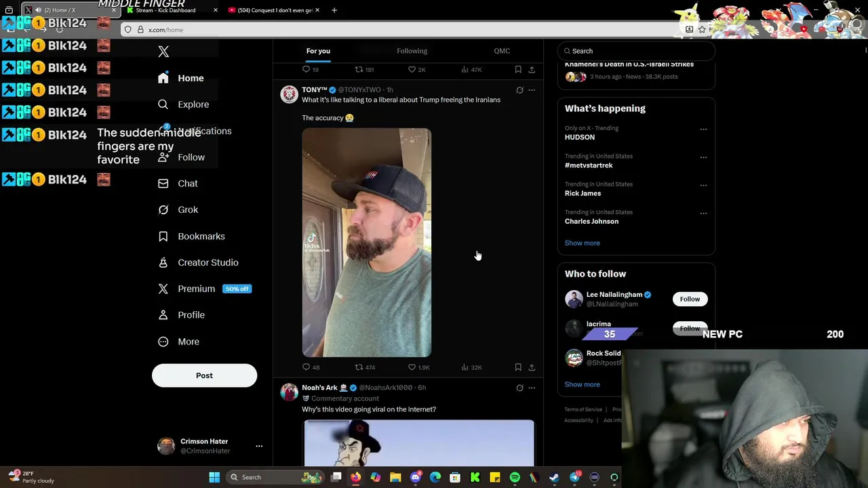Open options for the Rick James trend
The image size is (868, 488).
pos(703,185)
